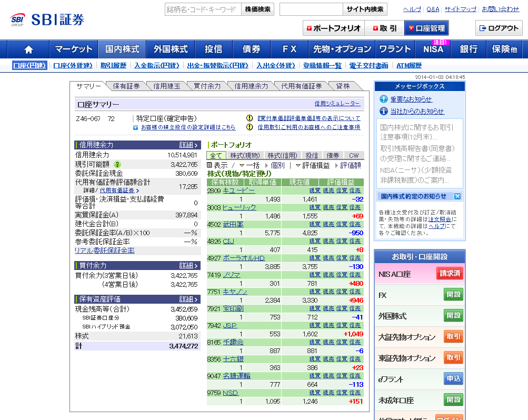Open NISA navigation menu

point(433,49)
